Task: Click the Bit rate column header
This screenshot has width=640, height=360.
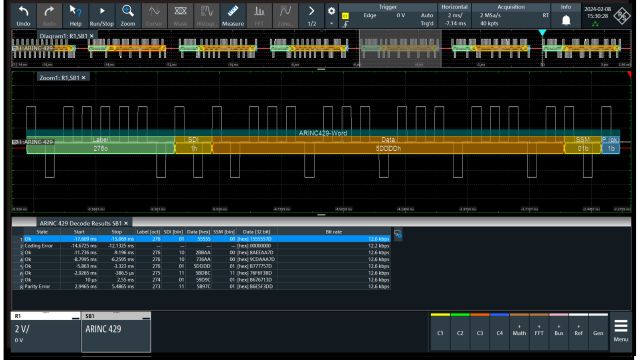Action: coord(333,232)
